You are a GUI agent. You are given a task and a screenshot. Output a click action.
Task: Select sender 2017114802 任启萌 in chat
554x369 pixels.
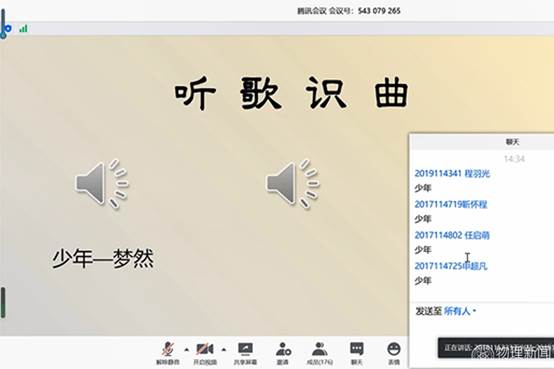[452, 235]
